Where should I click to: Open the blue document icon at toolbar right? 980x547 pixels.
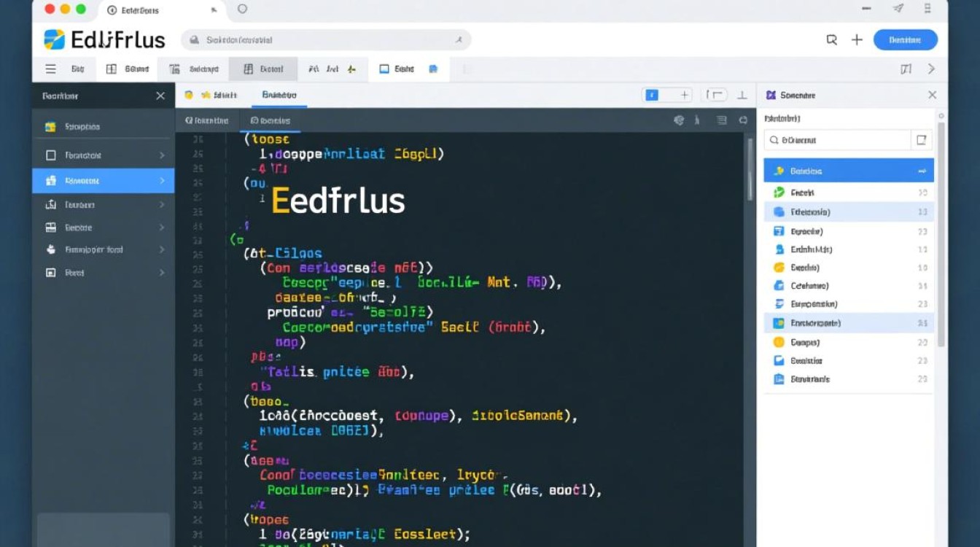point(433,68)
